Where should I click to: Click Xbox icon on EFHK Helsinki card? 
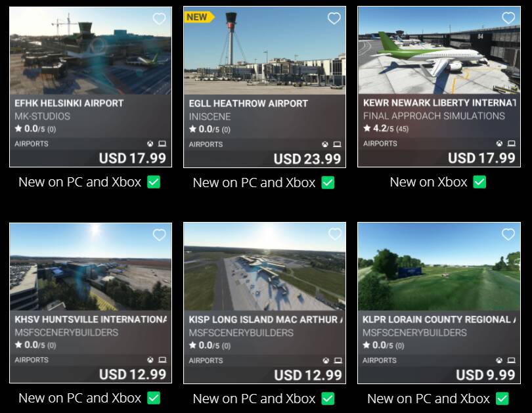click(150, 144)
